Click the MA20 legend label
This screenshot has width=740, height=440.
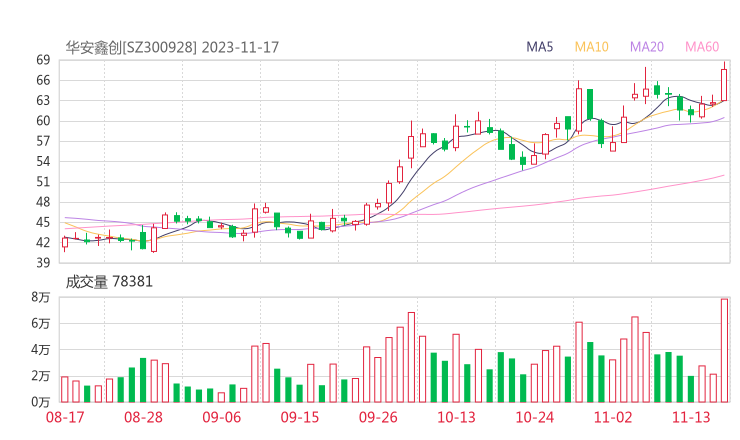[647, 47]
